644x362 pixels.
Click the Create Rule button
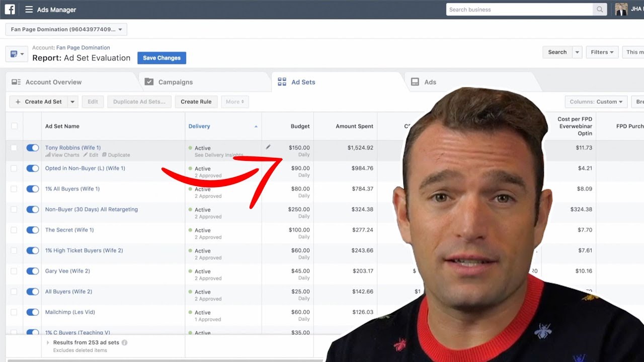(196, 102)
